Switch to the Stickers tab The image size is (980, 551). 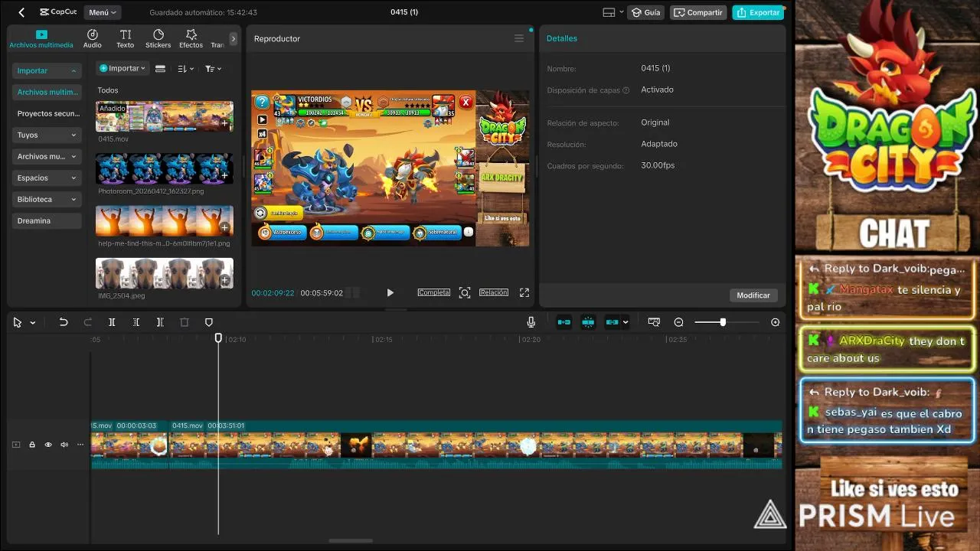click(158, 39)
